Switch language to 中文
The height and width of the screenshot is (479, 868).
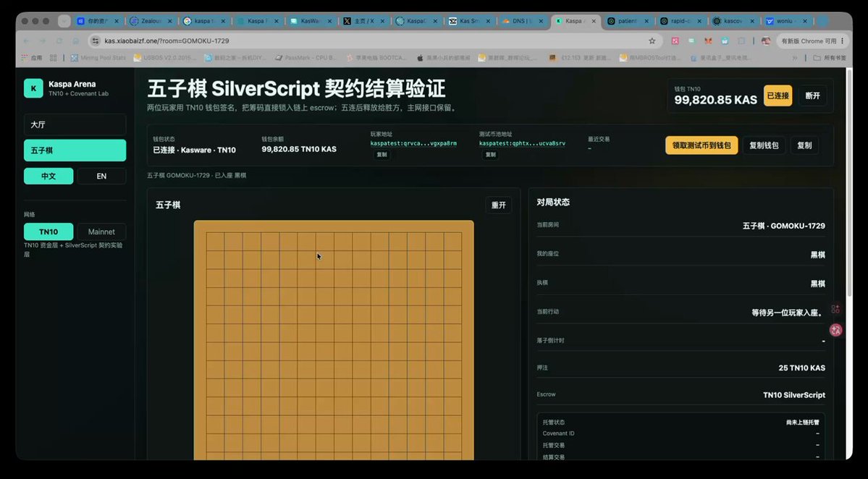pyautogui.click(x=49, y=176)
